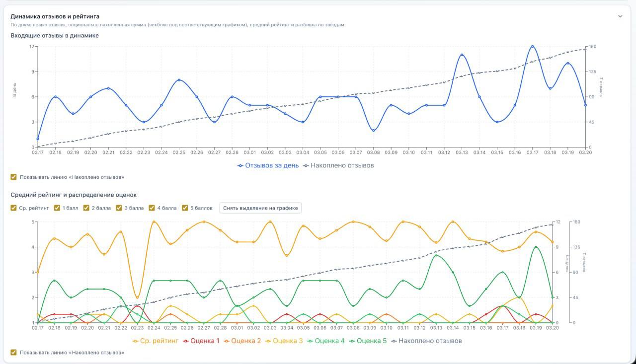Disable the "1 балл" checkbox
This screenshot has height=364, width=636.
(x=57, y=208)
